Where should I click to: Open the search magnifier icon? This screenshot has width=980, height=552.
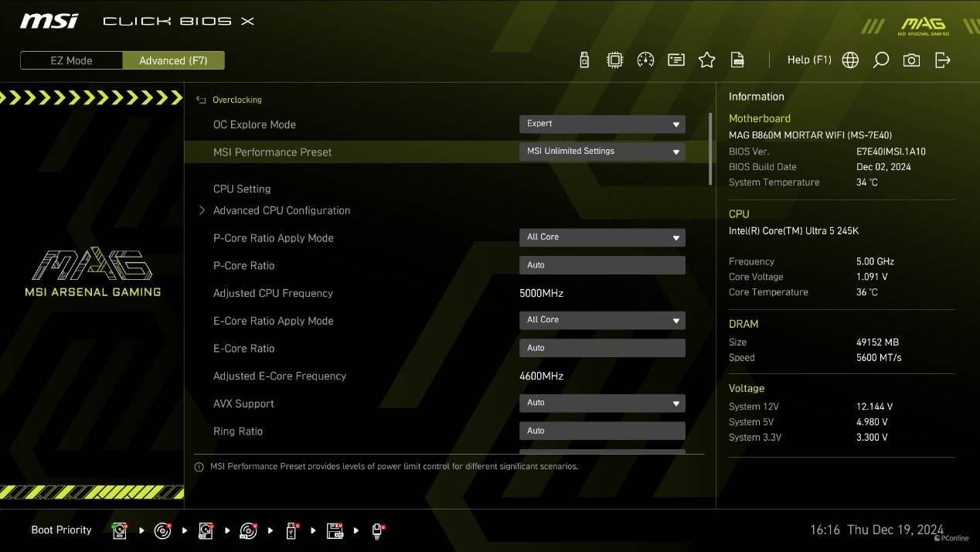click(880, 60)
